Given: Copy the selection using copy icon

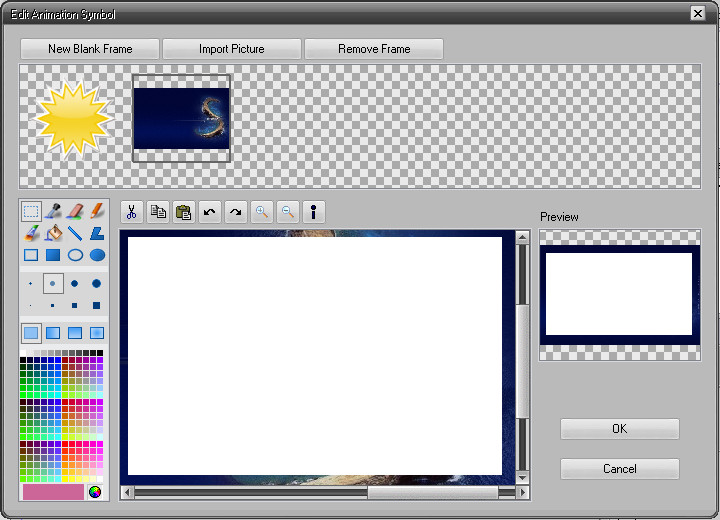Looking at the screenshot, I should [158, 212].
